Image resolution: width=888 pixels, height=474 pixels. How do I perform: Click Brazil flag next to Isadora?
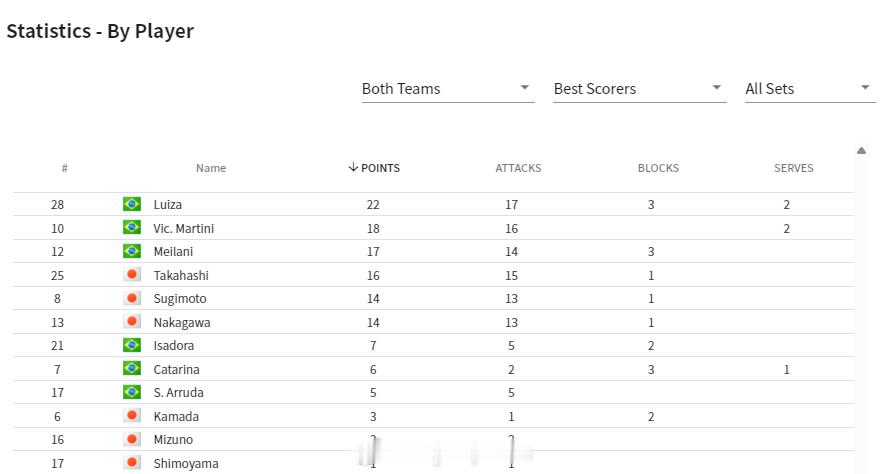(x=132, y=345)
